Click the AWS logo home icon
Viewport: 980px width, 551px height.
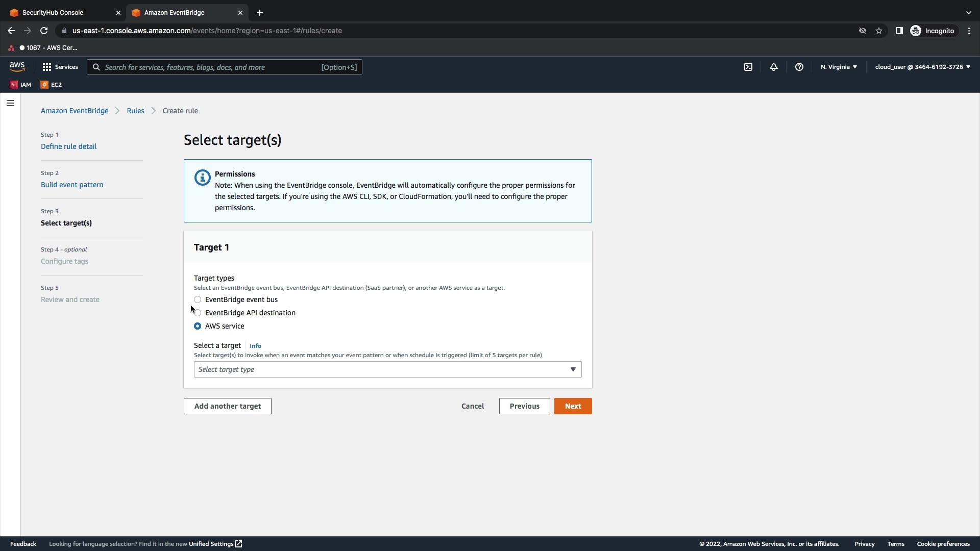tap(17, 67)
